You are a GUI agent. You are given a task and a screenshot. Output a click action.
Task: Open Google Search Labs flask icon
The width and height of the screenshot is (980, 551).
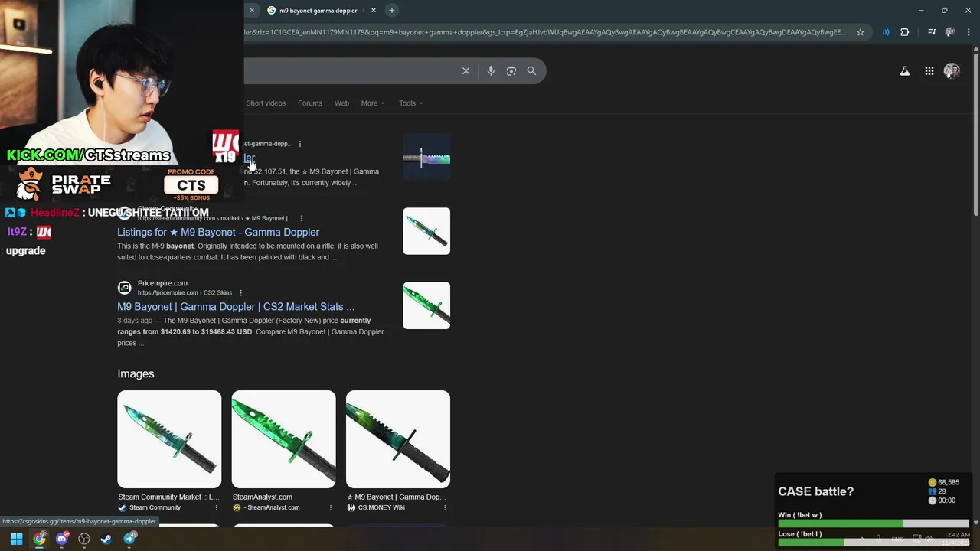[x=905, y=71]
